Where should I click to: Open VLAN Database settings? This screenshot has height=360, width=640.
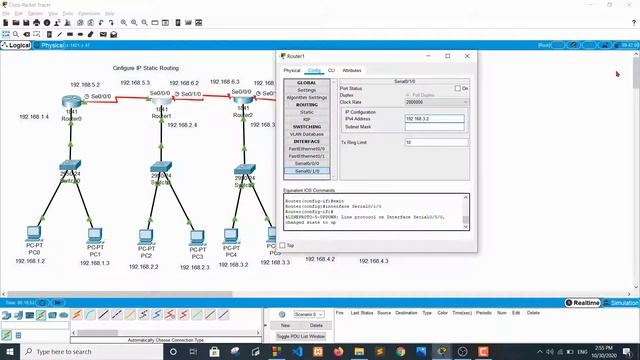(307, 134)
